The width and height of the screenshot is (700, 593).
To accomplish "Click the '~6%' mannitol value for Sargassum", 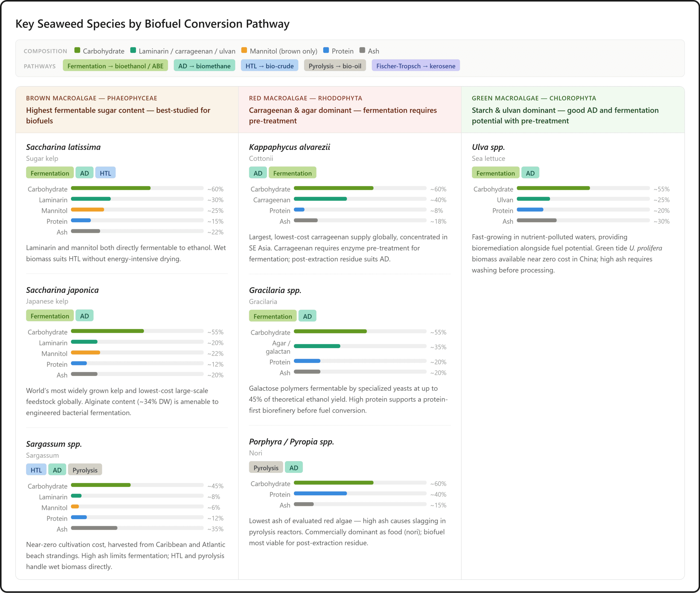I will pyautogui.click(x=214, y=507).
